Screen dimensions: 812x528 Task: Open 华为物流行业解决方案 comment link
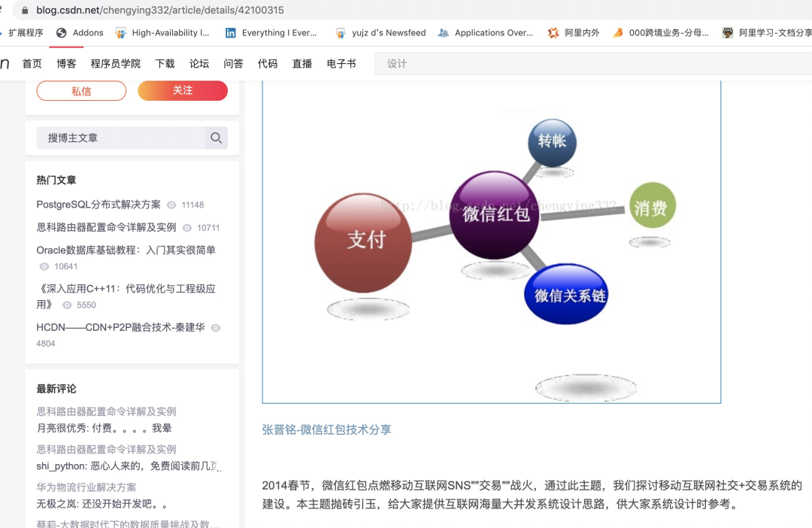(86, 487)
